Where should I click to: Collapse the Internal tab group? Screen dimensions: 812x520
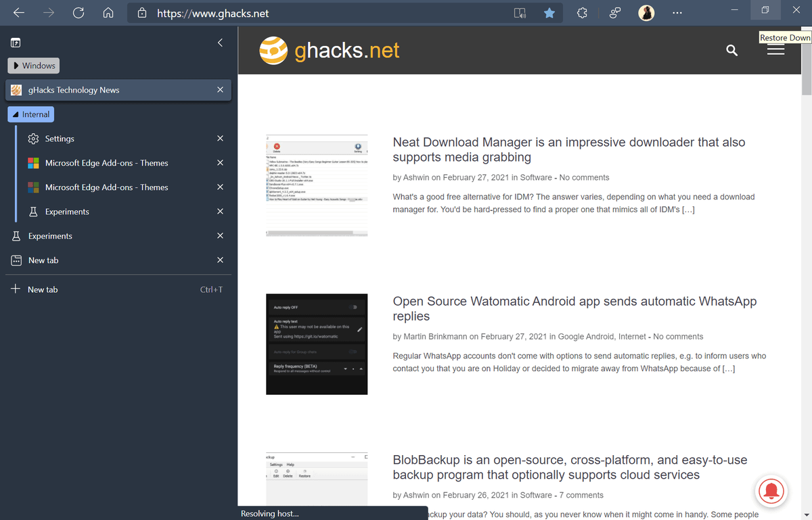(30, 114)
